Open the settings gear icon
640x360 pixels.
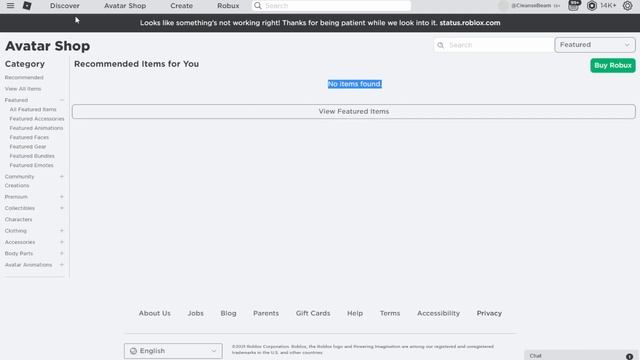(627, 6)
